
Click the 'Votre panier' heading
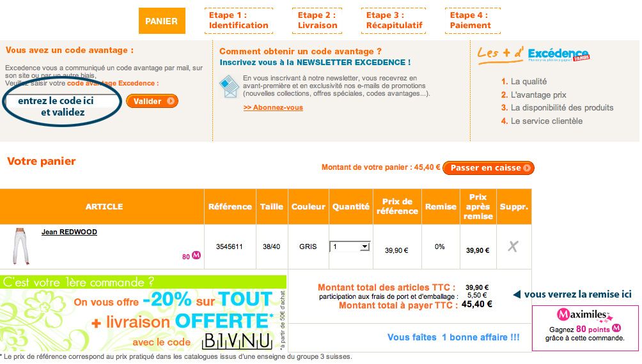(x=42, y=161)
